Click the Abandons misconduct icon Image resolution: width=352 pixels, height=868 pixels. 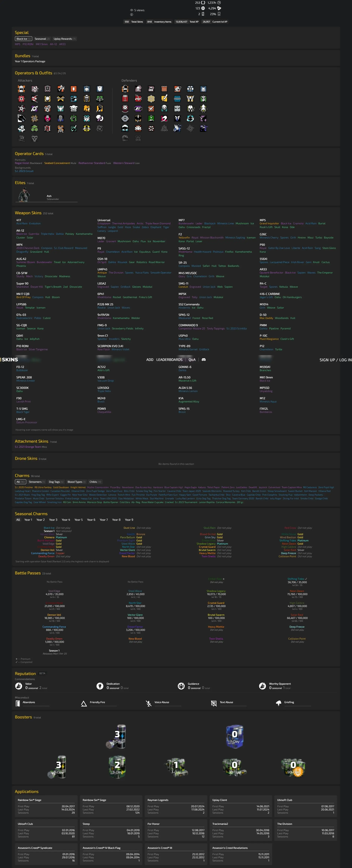click(18, 703)
